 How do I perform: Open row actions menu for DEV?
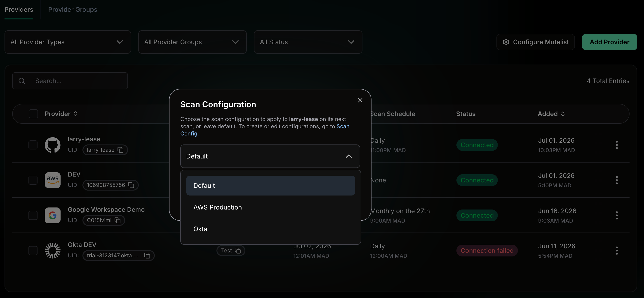(x=617, y=180)
